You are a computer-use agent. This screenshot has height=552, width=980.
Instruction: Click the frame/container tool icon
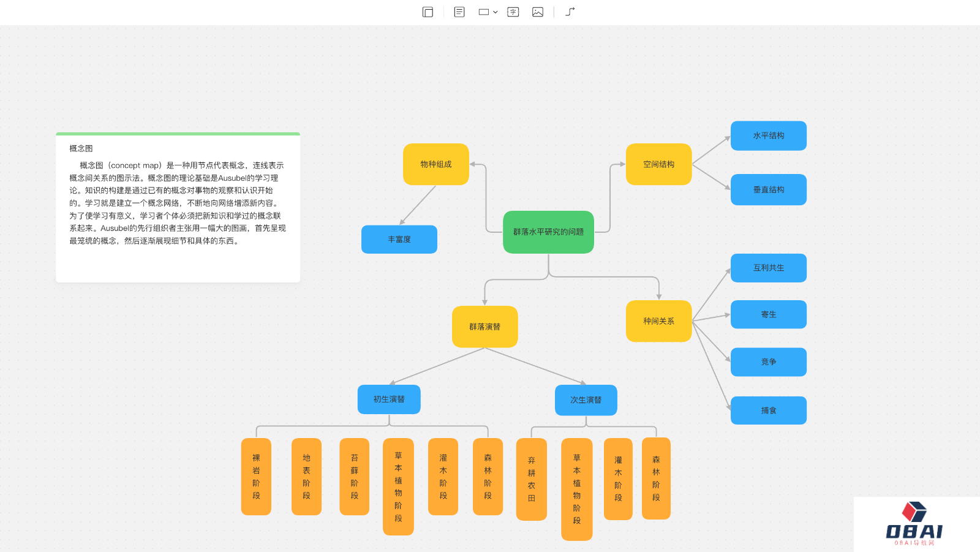(x=428, y=12)
